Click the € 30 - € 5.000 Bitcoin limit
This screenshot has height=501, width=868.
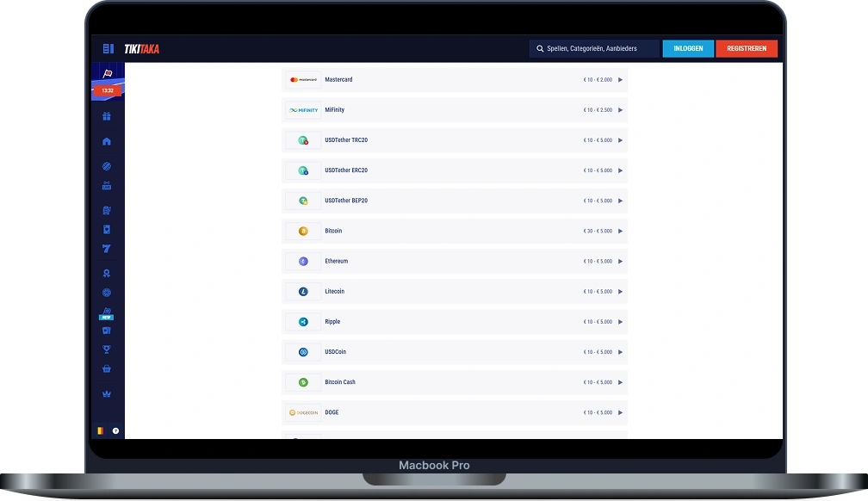pos(598,231)
